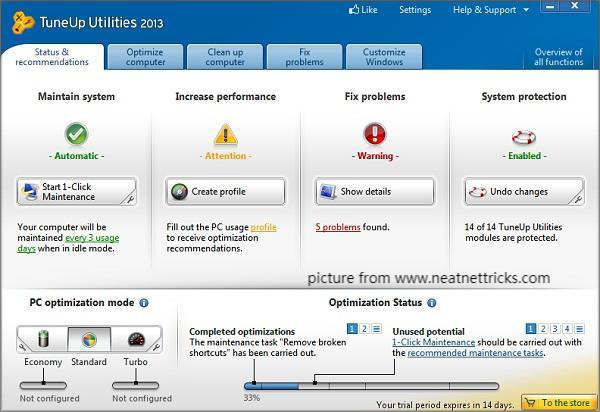
Task: Click the 'Completed optimizations' label
Action: pos(242,331)
